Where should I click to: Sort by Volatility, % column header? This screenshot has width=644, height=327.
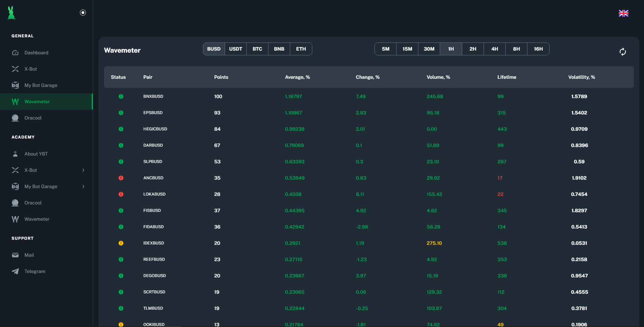tap(581, 77)
